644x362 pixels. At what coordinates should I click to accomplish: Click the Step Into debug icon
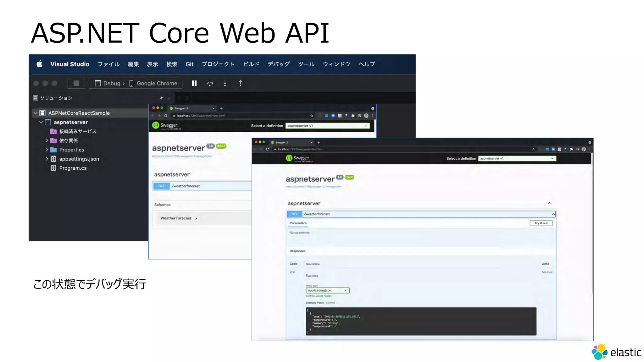click(225, 83)
